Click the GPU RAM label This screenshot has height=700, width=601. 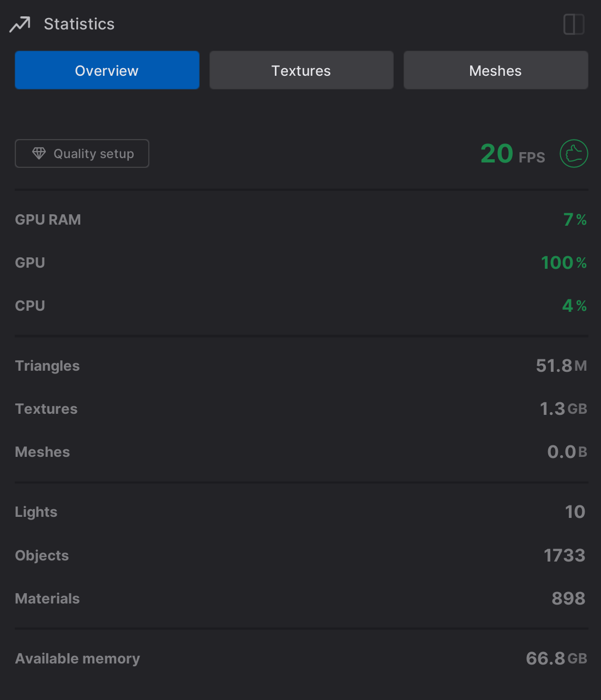(x=48, y=220)
